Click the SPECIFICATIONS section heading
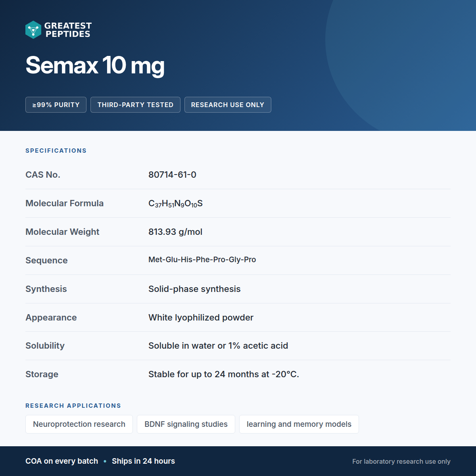 tap(56, 151)
